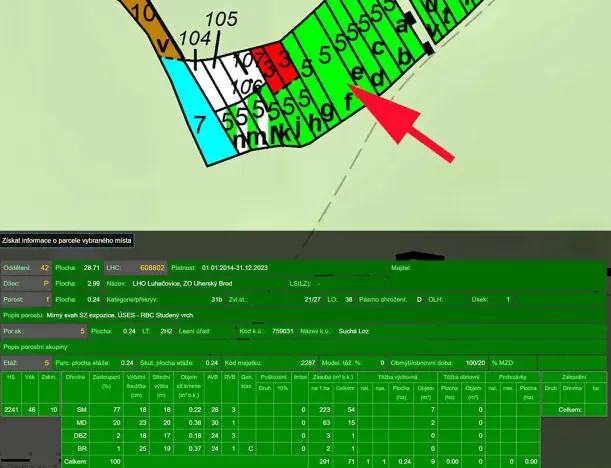Select the Dílec field value P
This screenshot has width=611, height=468.
pos(44,283)
